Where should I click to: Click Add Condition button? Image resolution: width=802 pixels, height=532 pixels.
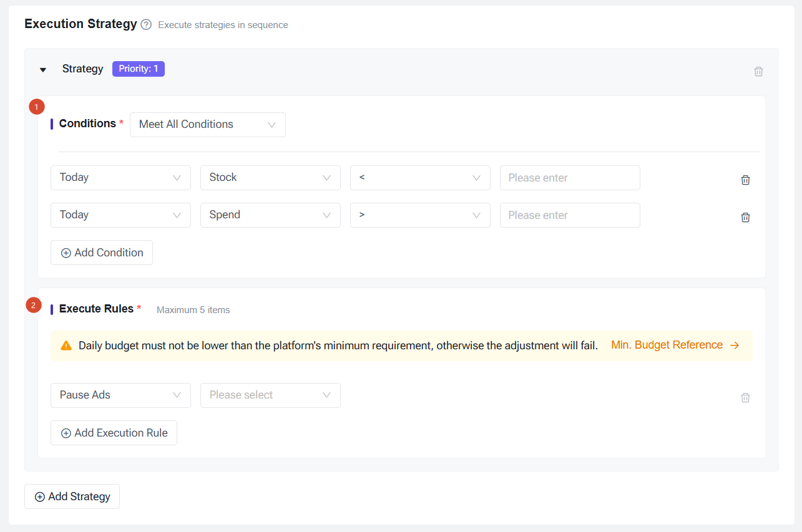pyautogui.click(x=102, y=253)
